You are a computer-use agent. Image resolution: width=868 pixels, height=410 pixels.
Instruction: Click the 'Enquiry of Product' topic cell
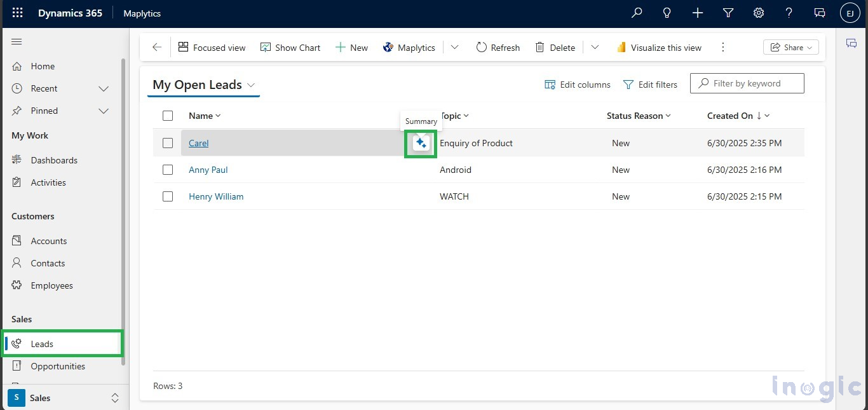476,143
